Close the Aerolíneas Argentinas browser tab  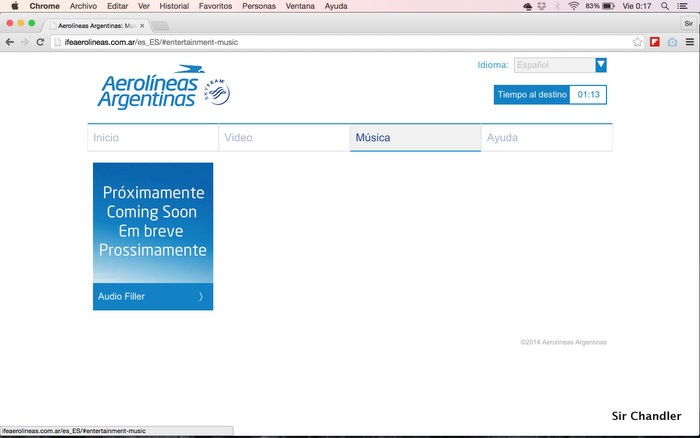142,26
